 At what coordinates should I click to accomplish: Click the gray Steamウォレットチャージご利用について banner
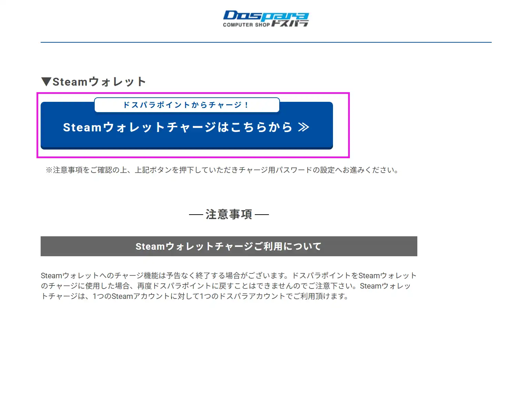tap(229, 246)
